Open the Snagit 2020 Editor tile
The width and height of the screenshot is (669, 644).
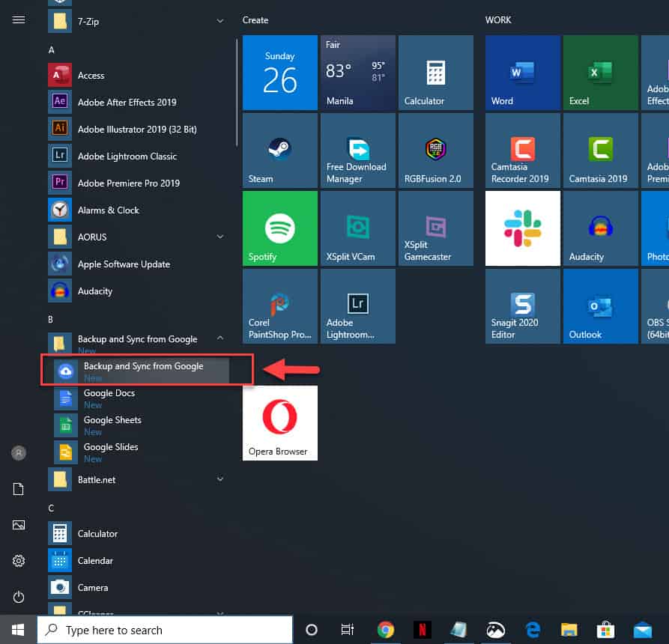click(523, 306)
